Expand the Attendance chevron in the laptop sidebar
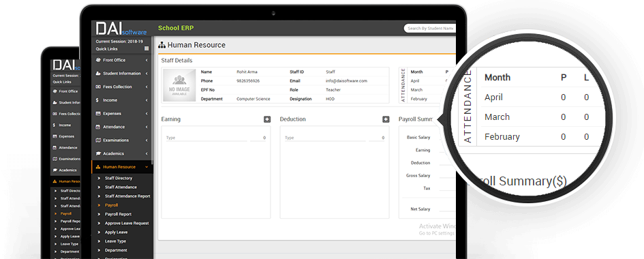The width and height of the screenshot is (644, 259). (x=147, y=127)
